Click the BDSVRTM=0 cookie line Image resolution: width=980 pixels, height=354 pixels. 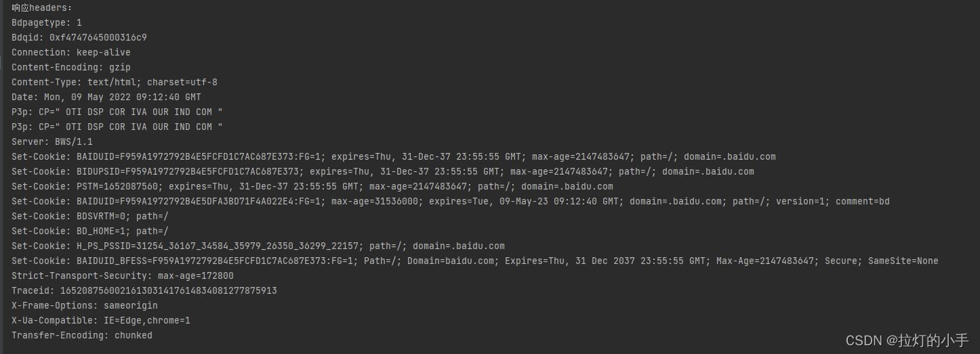point(89,217)
